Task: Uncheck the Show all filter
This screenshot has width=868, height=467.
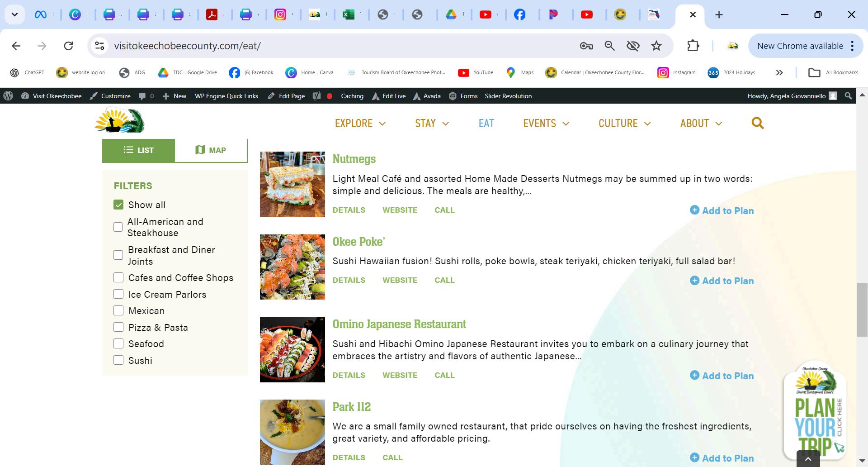Action: pos(118,205)
